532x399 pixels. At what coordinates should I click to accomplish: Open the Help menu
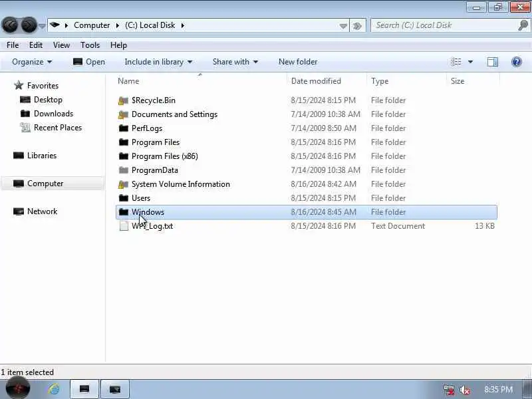(118, 45)
